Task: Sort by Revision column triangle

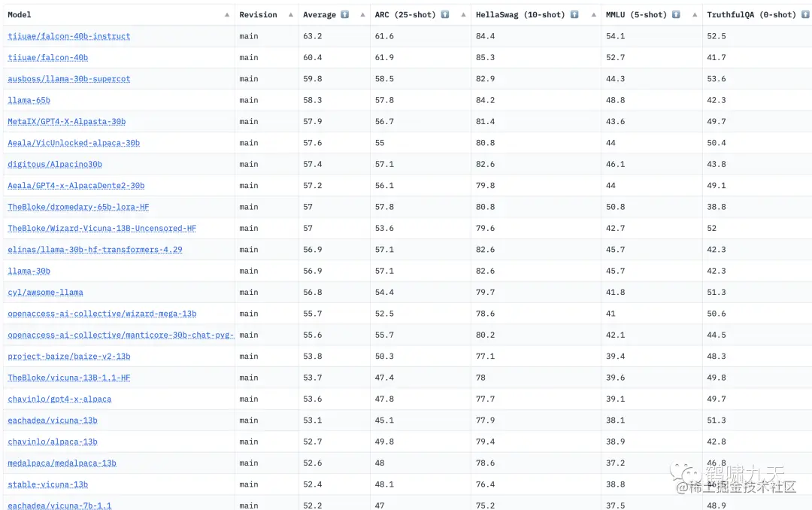Action: (291, 14)
